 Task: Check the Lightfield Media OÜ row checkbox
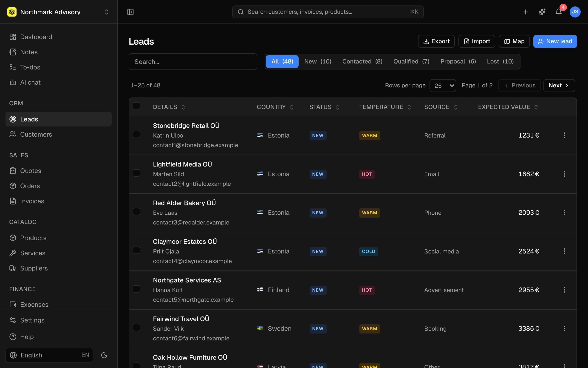137,173
